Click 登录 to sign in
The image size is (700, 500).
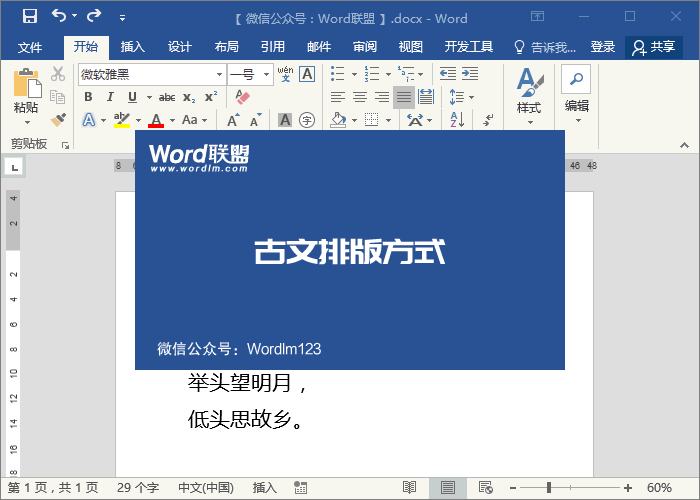tap(603, 47)
